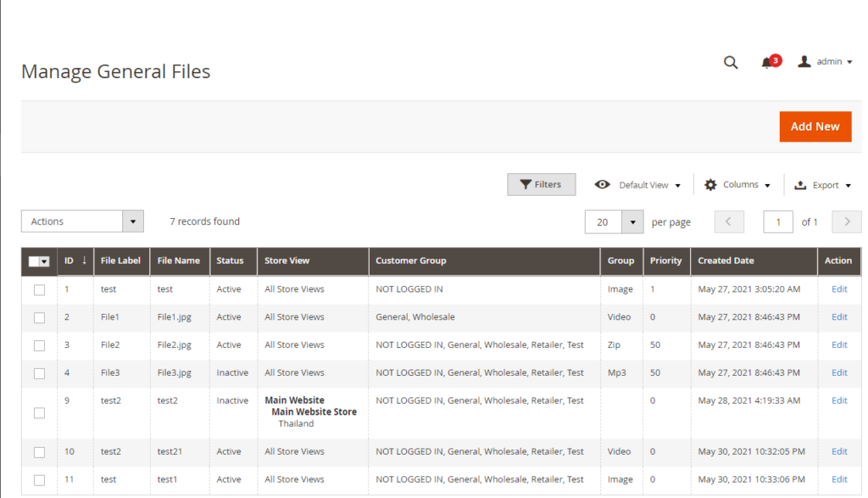The width and height of the screenshot is (868, 498).
Task: Click Edit for the File1 record
Action: (x=838, y=316)
